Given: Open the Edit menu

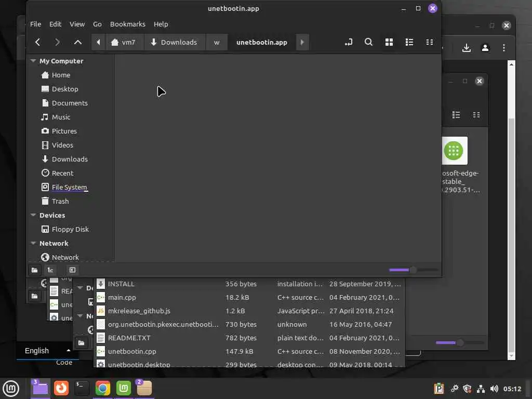Looking at the screenshot, I should (55, 24).
